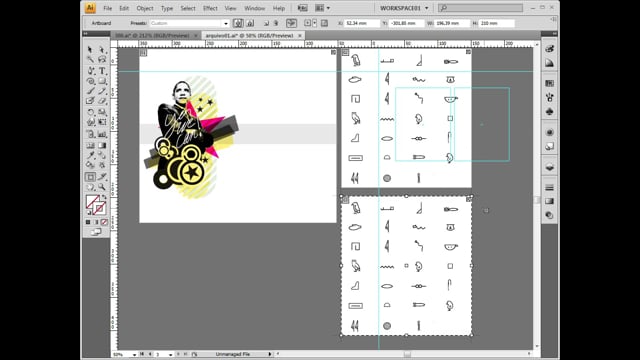Select the Artboard tool

click(x=90, y=177)
